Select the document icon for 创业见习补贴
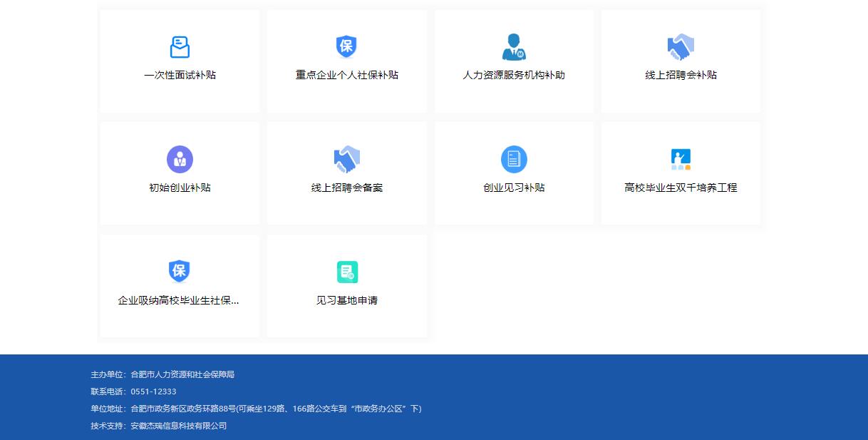This screenshot has height=440, width=868. (513, 159)
